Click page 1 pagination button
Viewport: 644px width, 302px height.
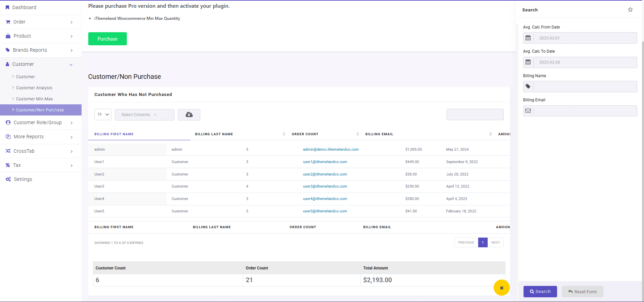[x=483, y=243]
